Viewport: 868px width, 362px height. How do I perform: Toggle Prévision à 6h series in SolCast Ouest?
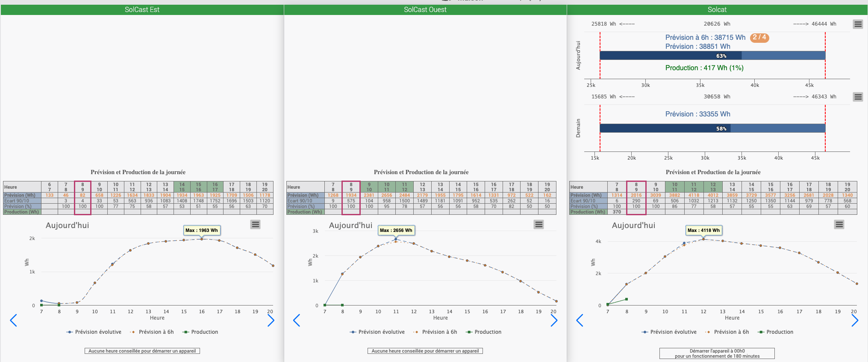coord(435,332)
